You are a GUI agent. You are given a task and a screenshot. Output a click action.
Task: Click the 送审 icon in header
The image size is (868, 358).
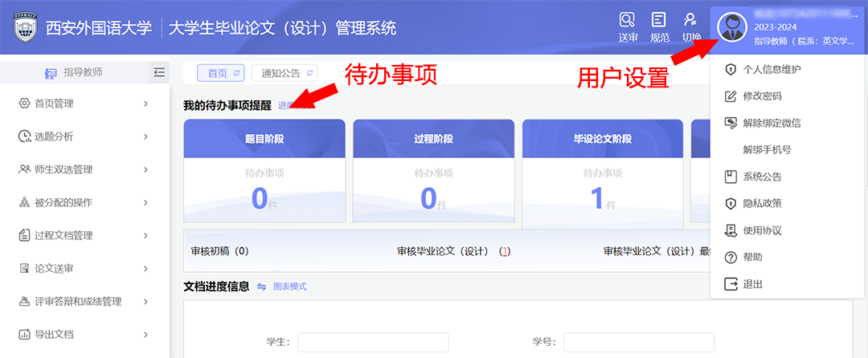628,21
